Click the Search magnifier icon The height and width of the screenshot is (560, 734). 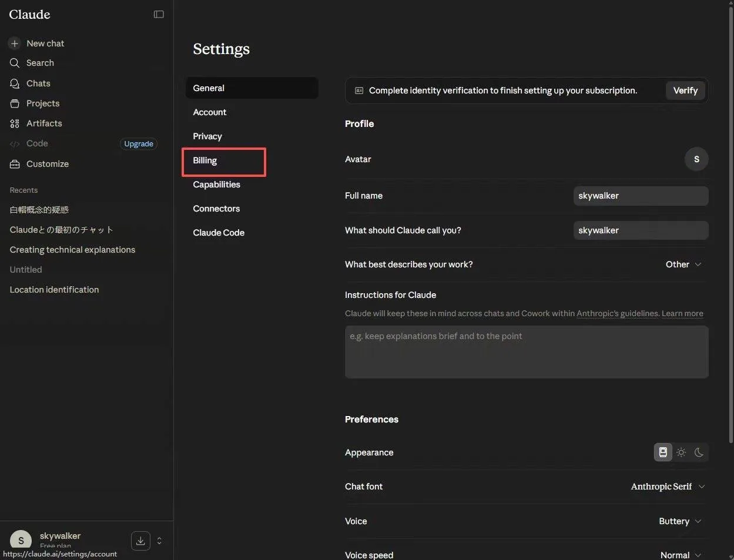click(x=15, y=63)
